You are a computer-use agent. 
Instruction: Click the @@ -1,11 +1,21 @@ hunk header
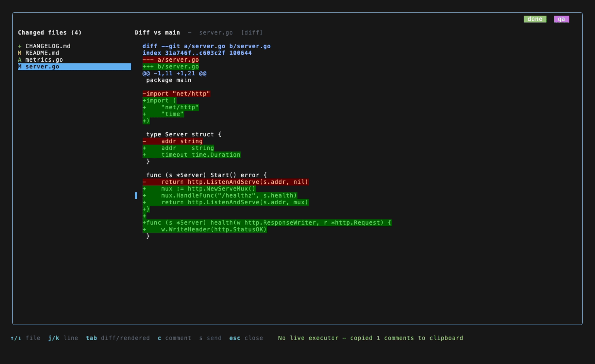pyautogui.click(x=174, y=73)
